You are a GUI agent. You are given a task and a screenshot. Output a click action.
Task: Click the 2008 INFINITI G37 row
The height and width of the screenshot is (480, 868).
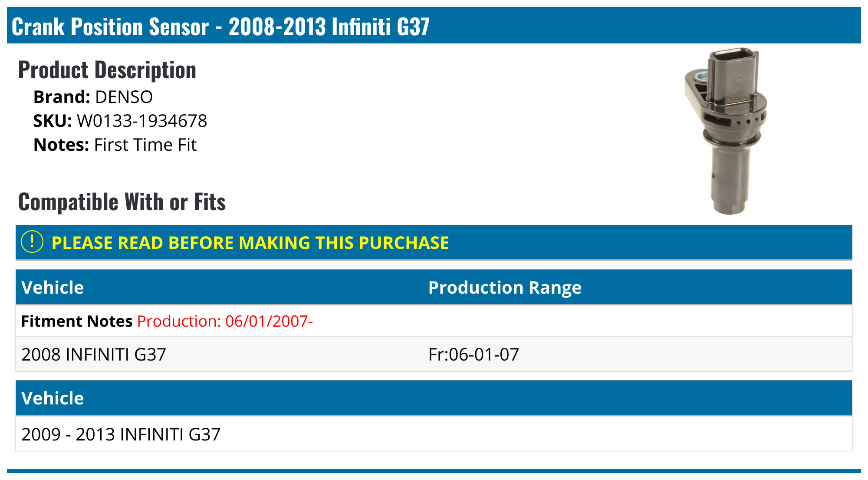94,354
